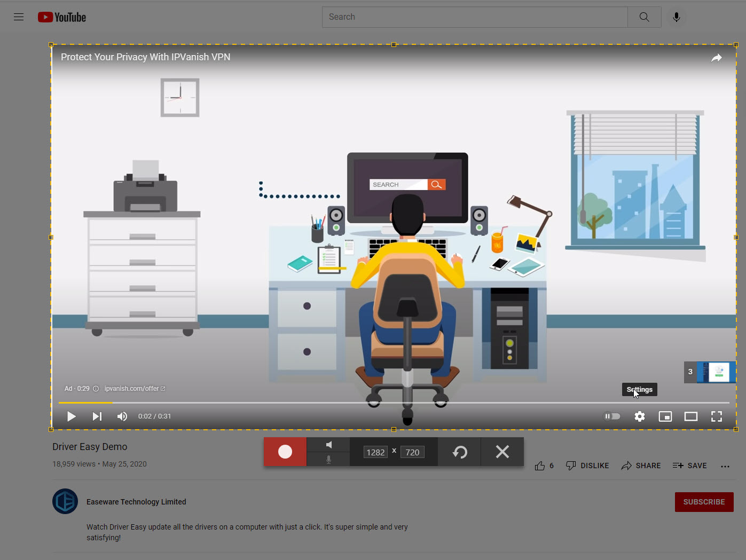Click the right-middle capture region handle
The width and height of the screenshot is (746, 560).
pos(736,237)
